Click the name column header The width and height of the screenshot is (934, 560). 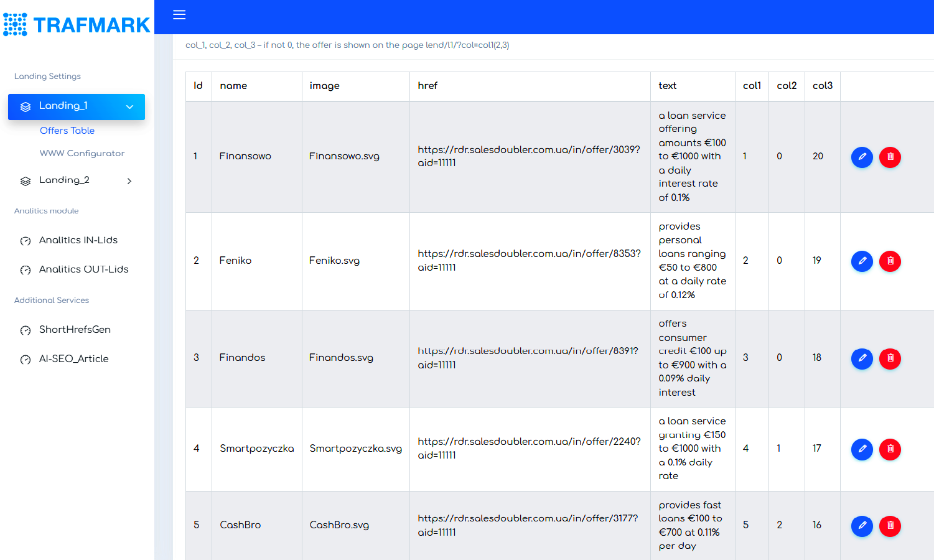[x=233, y=85]
